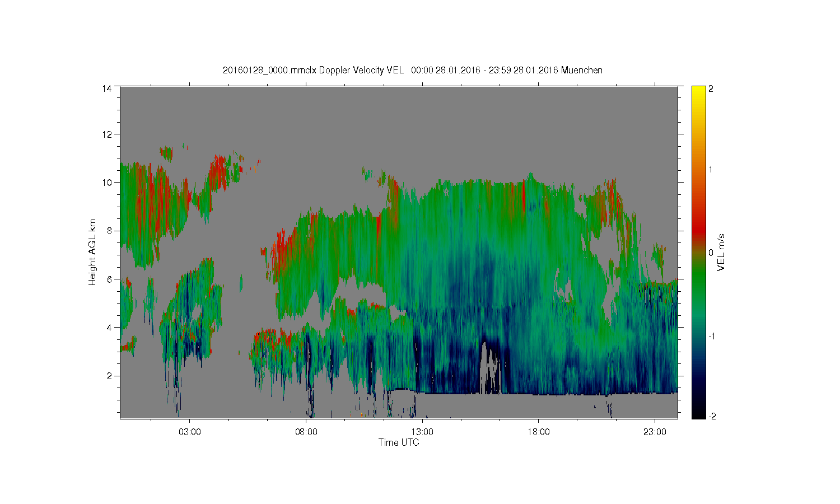Click the 23:00 time tick label
The width and height of the screenshot is (840, 504).
655,432
